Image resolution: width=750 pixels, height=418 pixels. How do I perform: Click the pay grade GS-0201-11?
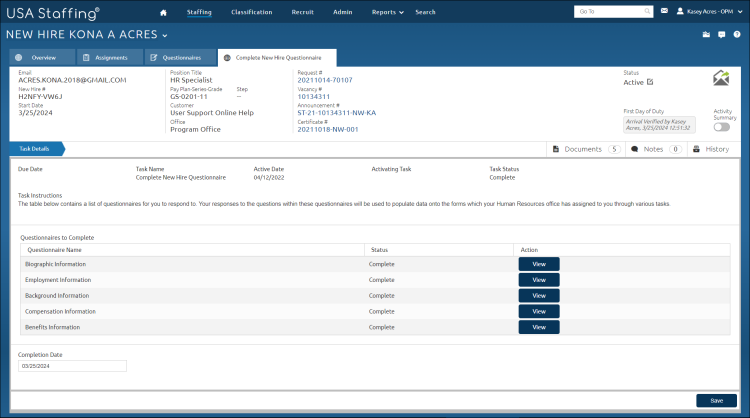pyautogui.click(x=189, y=97)
